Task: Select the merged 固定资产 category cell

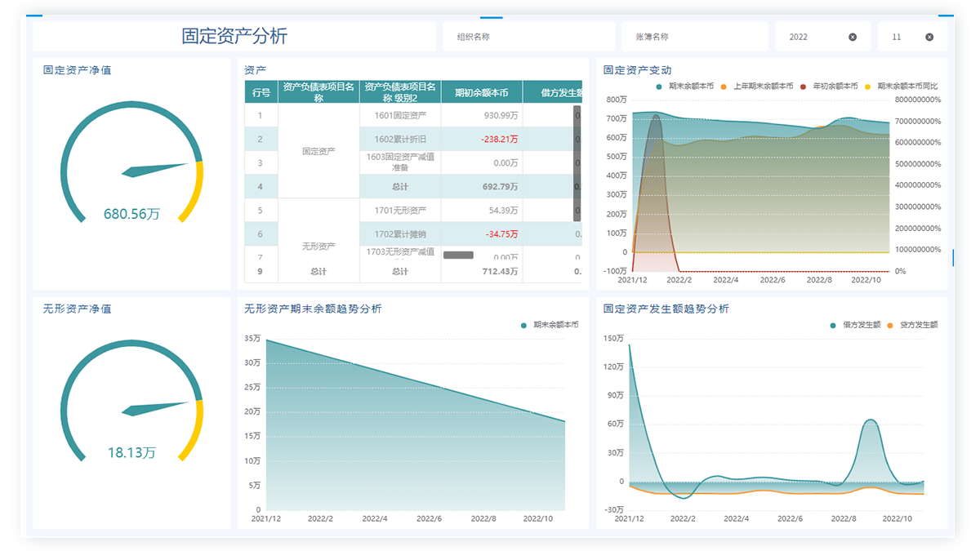Action: tap(318, 151)
